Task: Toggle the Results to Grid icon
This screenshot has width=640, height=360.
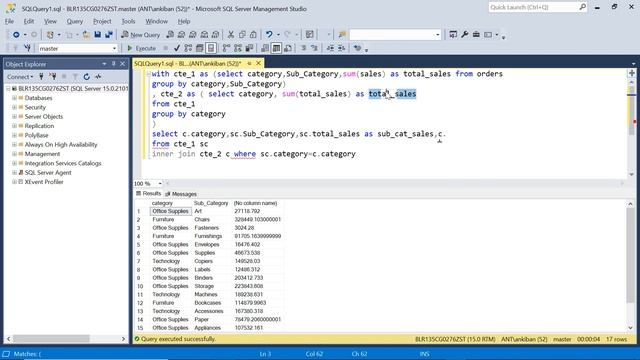Action: [276, 48]
